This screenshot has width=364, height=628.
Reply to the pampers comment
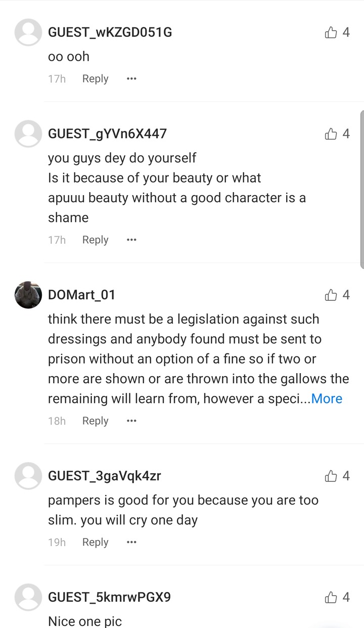pyautogui.click(x=95, y=543)
